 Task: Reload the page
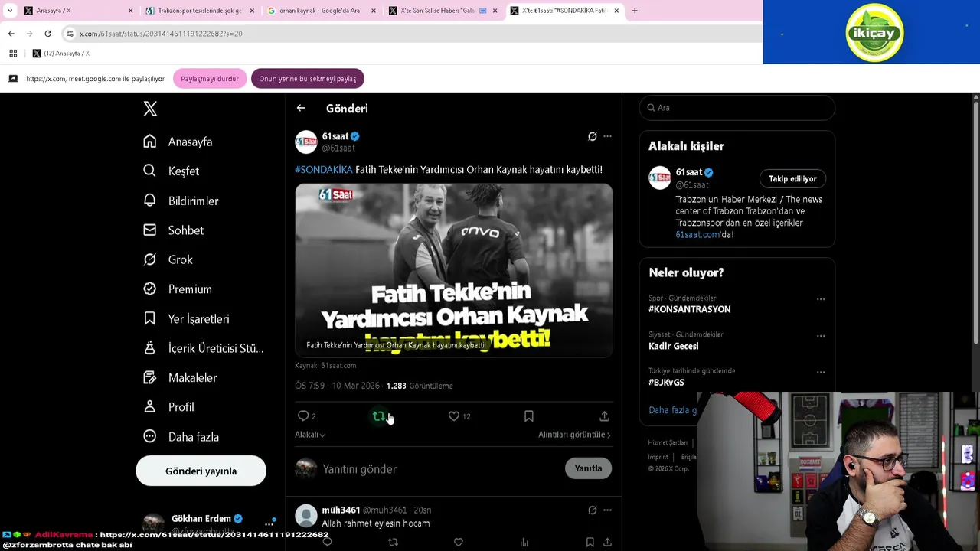click(x=47, y=34)
